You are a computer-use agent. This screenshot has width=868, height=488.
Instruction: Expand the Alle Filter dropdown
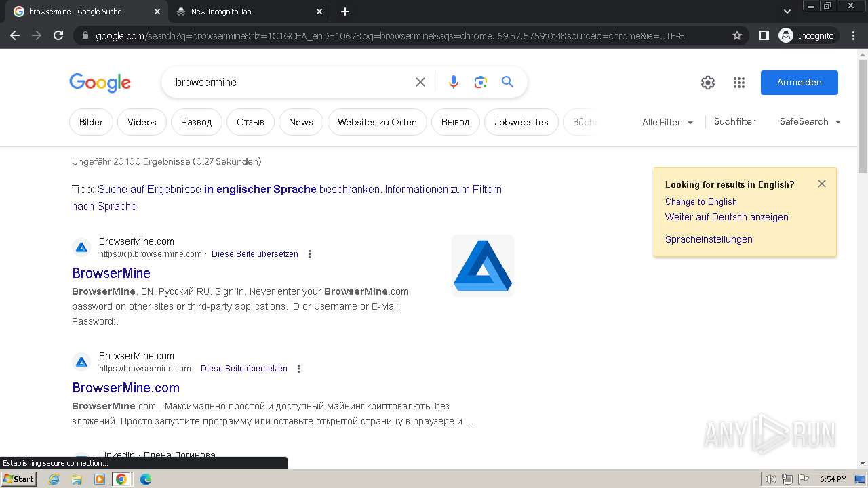(x=668, y=122)
